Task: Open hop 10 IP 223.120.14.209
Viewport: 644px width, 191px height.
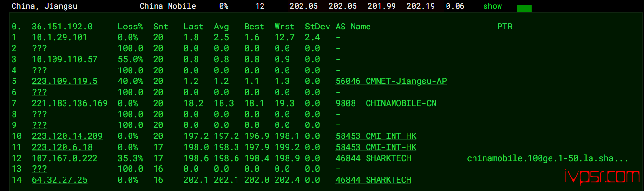Action: (67, 136)
